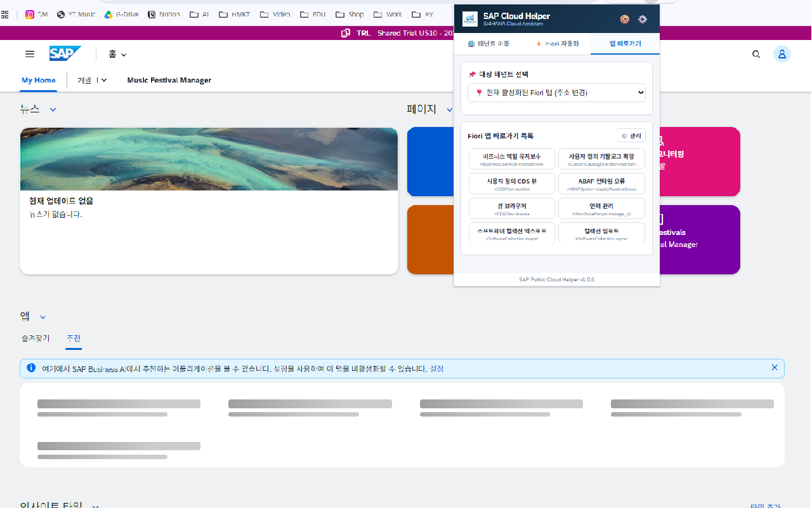The height and width of the screenshot is (508, 812).
Task: Launch 비즈니스 역할 유지보수 shortcut
Action: tap(512, 159)
